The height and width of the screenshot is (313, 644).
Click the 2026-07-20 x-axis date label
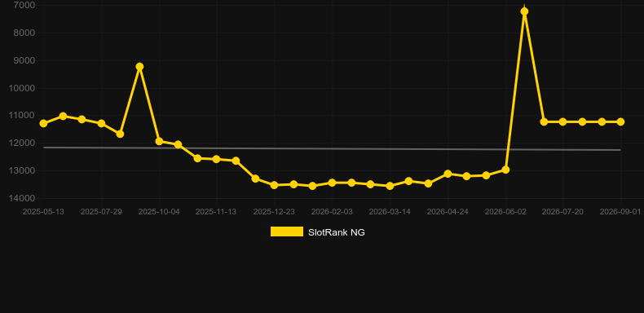click(x=562, y=212)
